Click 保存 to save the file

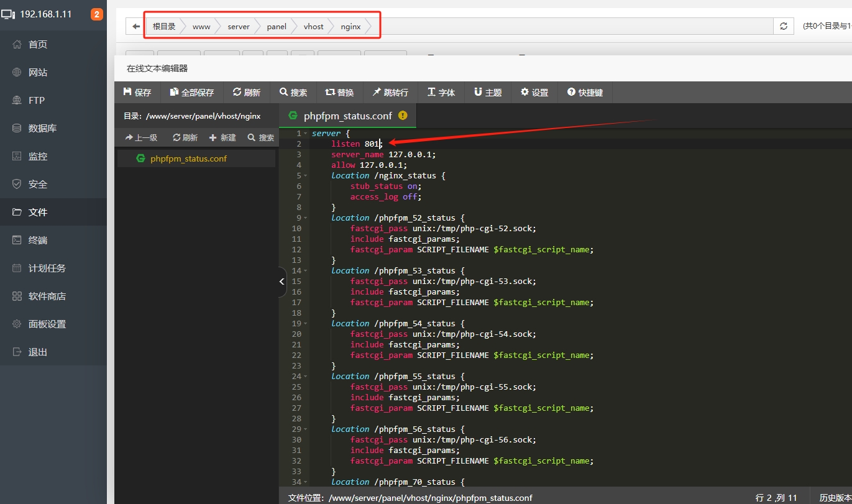[x=138, y=92]
